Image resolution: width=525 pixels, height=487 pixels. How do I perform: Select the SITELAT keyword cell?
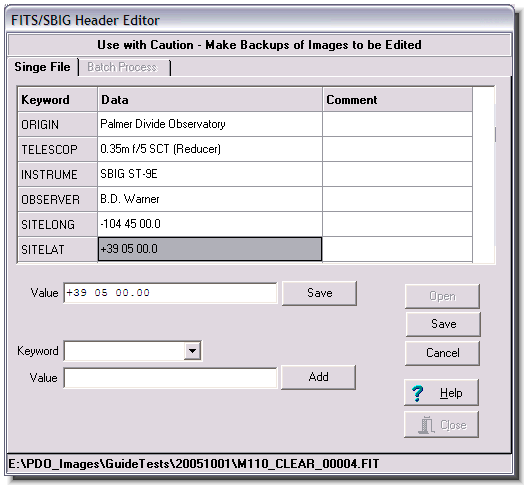click(58, 250)
